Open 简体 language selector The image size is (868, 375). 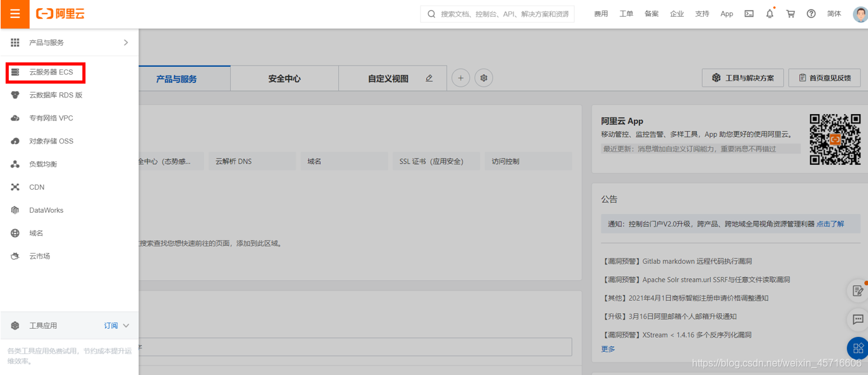[x=834, y=14]
